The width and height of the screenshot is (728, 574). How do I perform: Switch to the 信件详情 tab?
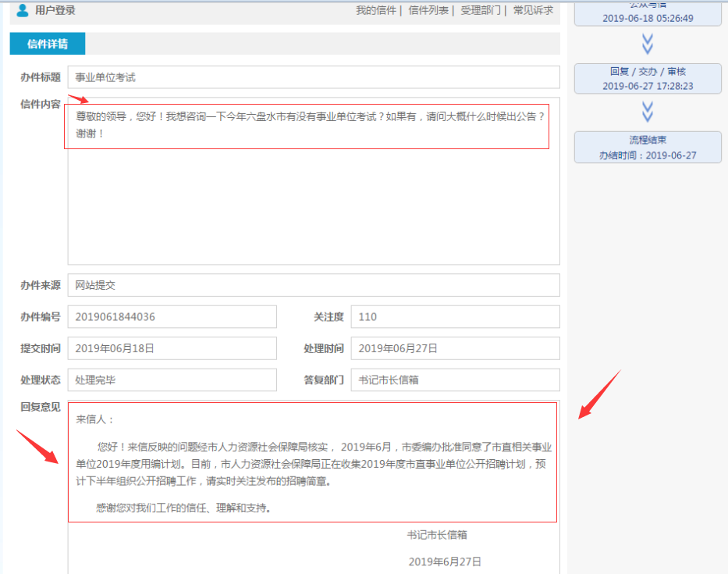[48, 44]
